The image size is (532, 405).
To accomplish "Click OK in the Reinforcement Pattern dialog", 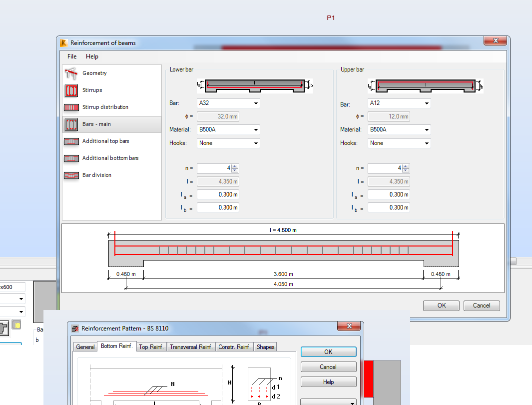I will coord(328,351).
